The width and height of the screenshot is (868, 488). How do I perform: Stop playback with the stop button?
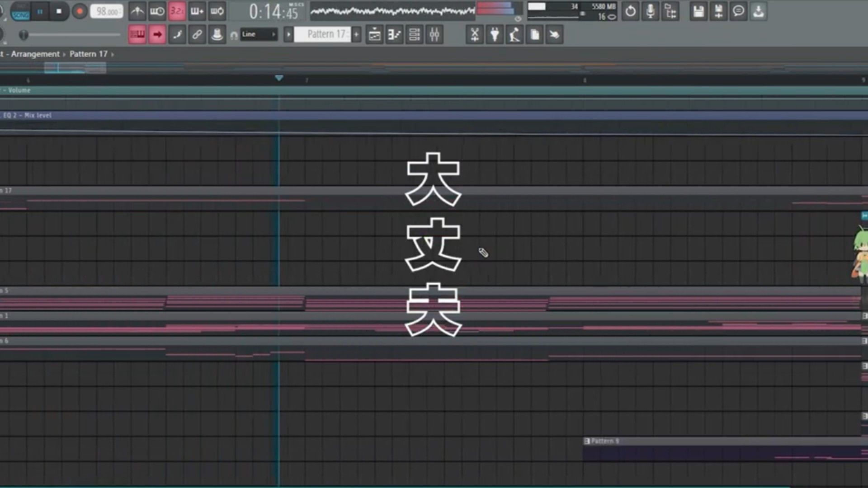(x=59, y=11)
